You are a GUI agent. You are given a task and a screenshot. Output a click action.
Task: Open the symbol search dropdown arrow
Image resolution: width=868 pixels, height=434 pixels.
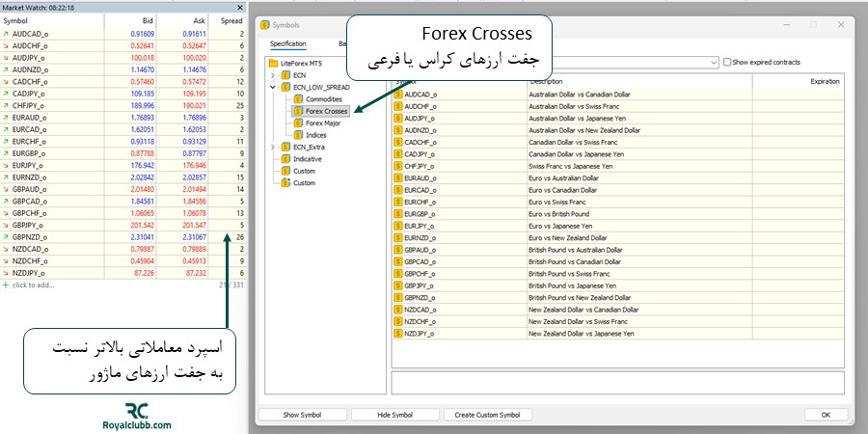tap(714, 62)
